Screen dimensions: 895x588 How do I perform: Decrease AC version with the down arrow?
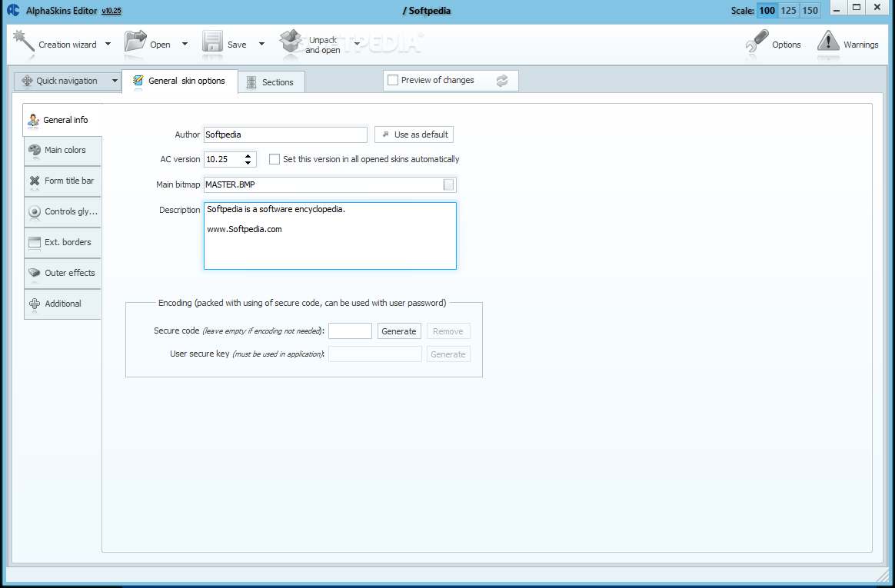(x=248, y=162)
